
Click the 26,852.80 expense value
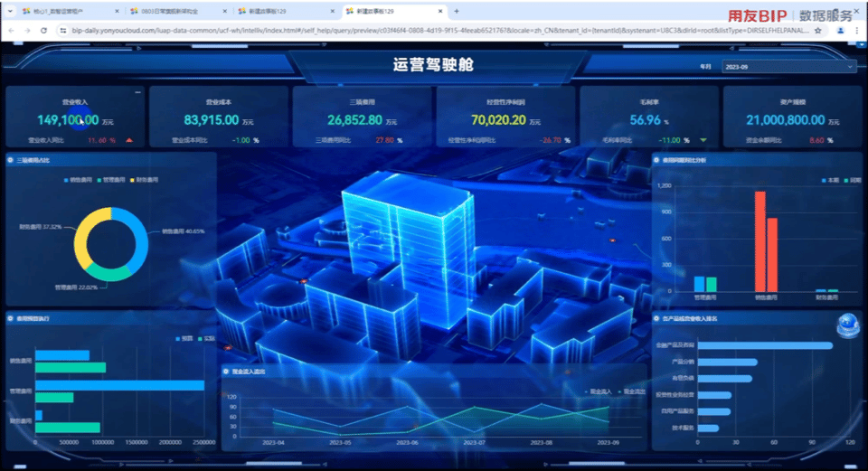[354, 120]
